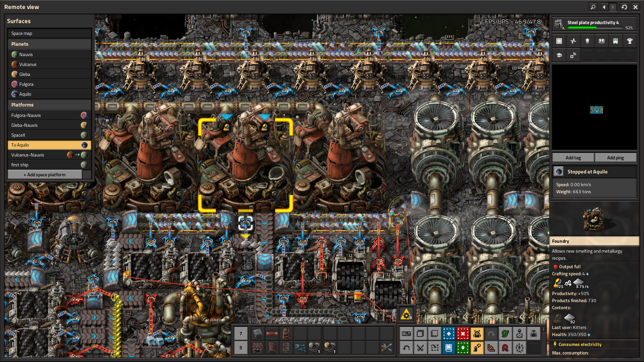
Task: Select quickbar row number 7
Action: click(240, 334)
